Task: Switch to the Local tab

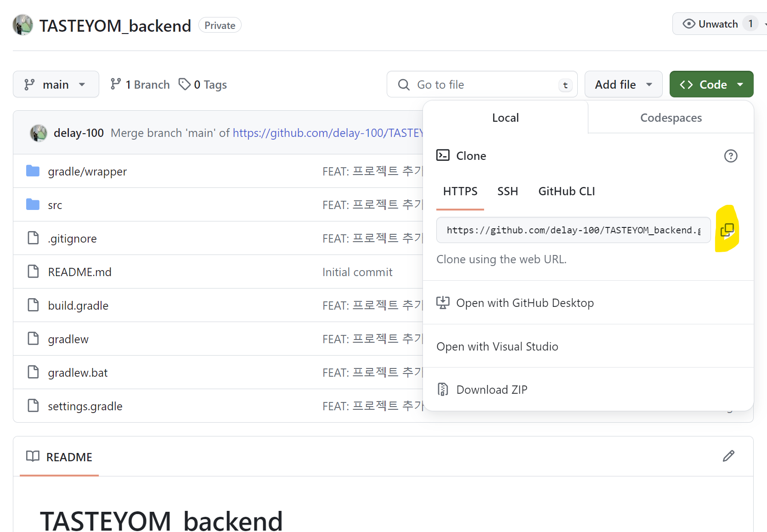Action: (x=505, y=118)
